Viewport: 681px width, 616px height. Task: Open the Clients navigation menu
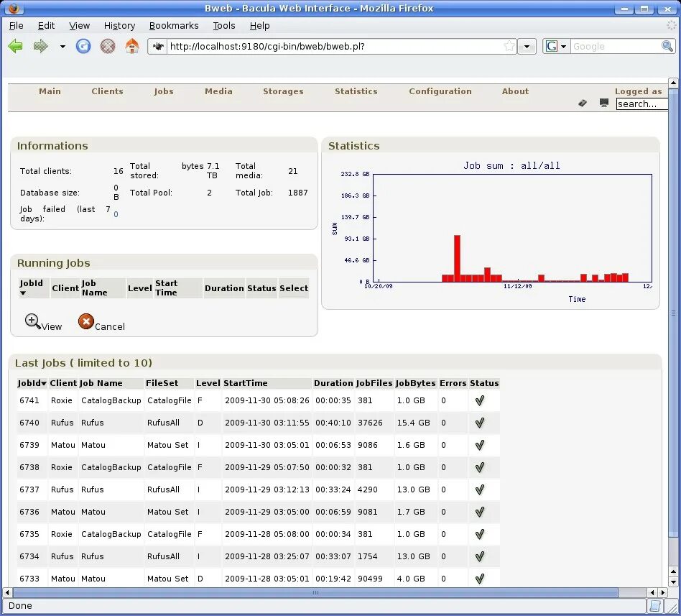tap(107, 91)
